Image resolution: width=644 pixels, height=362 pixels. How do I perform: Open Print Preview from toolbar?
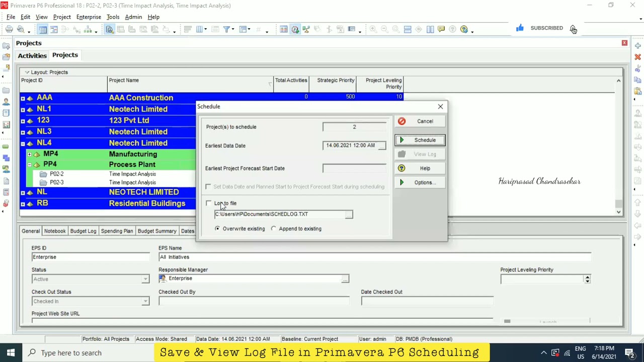coord(21,30)
